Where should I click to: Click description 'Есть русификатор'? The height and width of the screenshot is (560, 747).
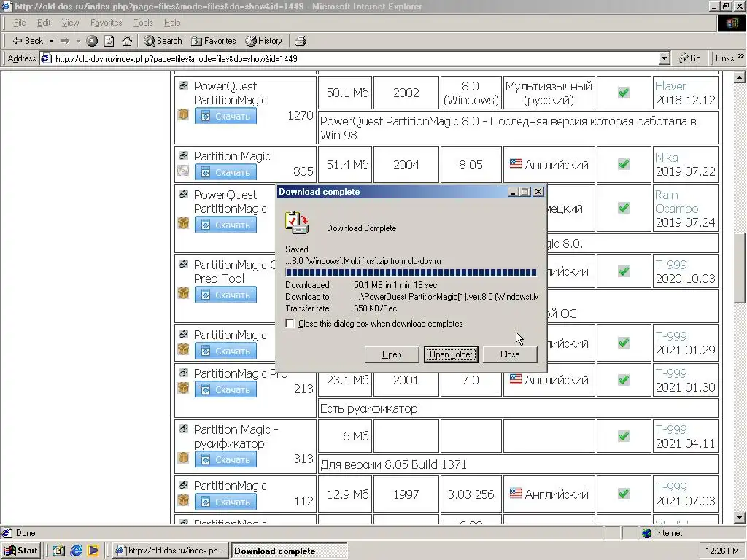pyautogui.click(x=368, y=408)
